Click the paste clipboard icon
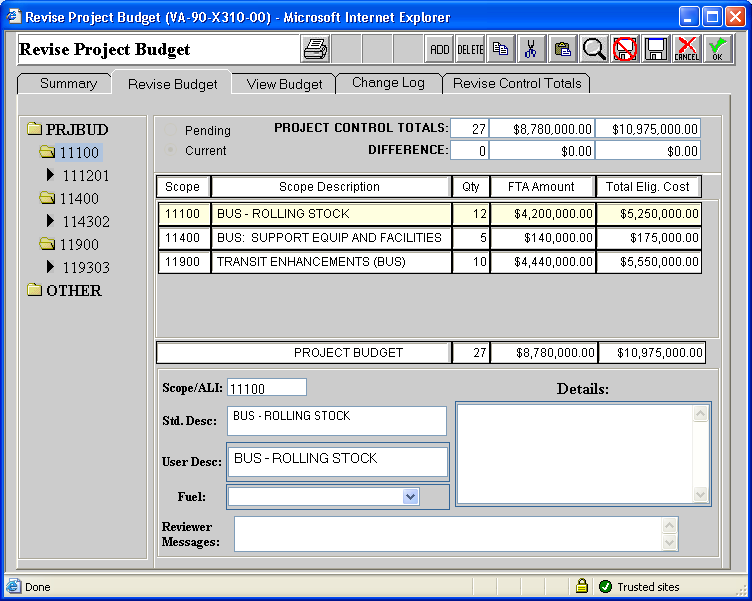Image resolution: width=752 pixels, height=601 pixels. (x=563, y=49)
